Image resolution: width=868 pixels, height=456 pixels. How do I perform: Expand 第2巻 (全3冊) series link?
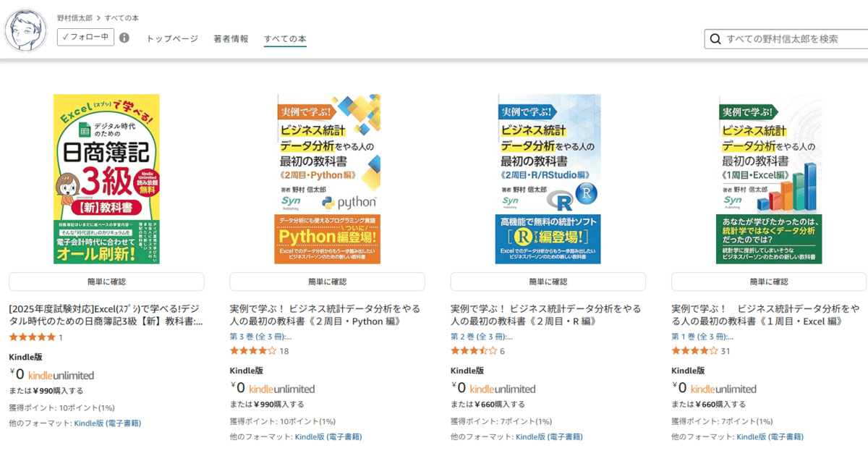(481, 337)
